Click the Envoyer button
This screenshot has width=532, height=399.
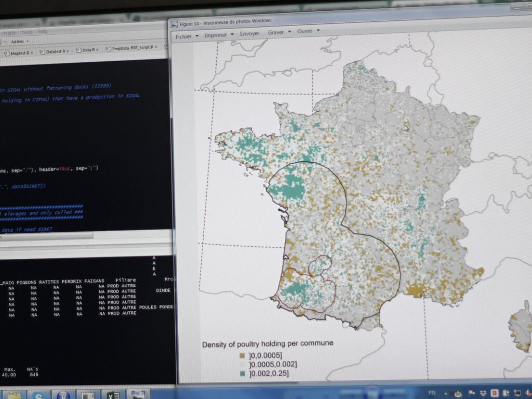249,34
